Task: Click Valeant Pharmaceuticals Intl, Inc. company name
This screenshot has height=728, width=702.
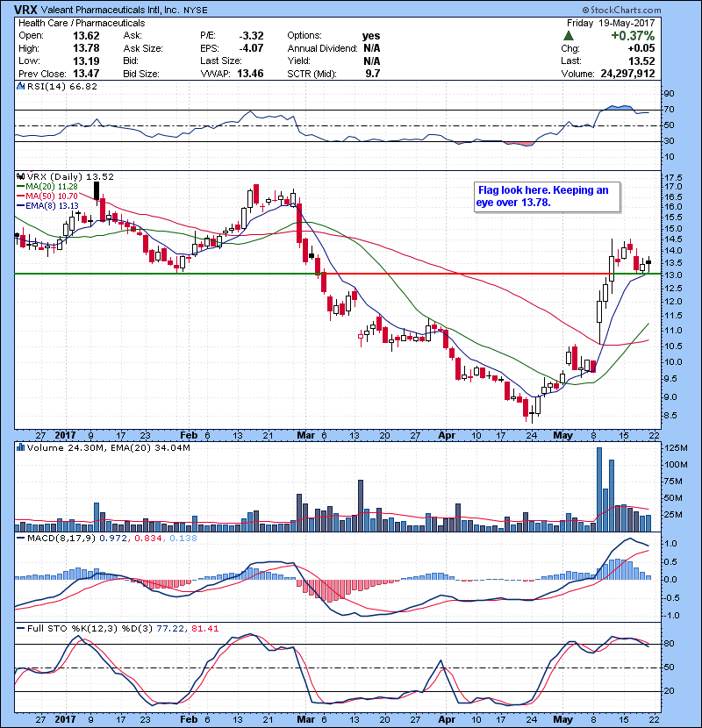Action: [110, 10]
